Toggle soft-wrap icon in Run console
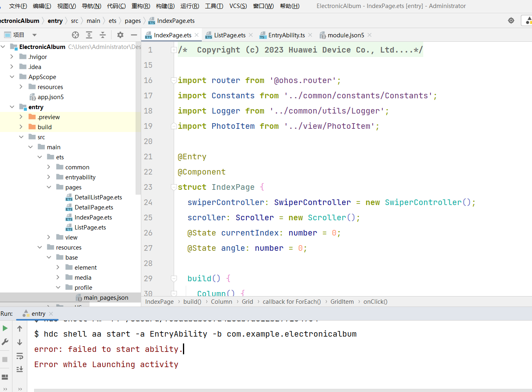Screen dimensions: 532x392 (x=20, y=356)
